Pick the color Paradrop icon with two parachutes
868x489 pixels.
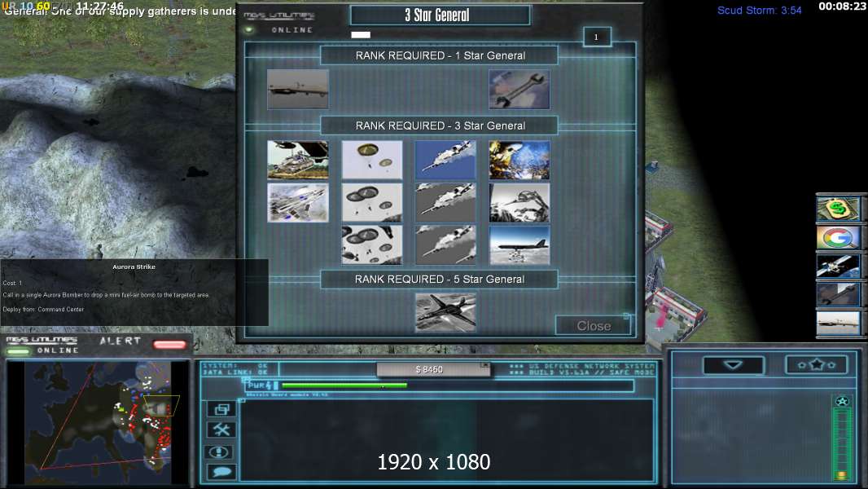(372, 160)
